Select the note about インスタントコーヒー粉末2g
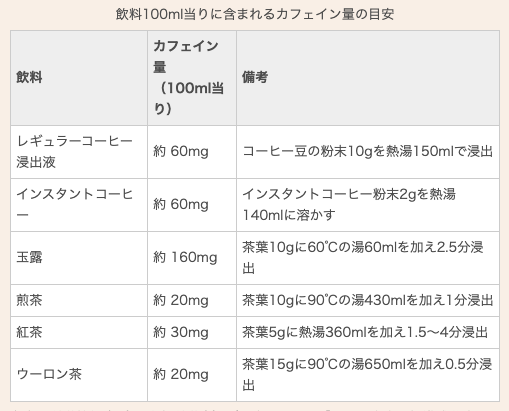The height and width of the screenshot is (411, 509). 349,204
